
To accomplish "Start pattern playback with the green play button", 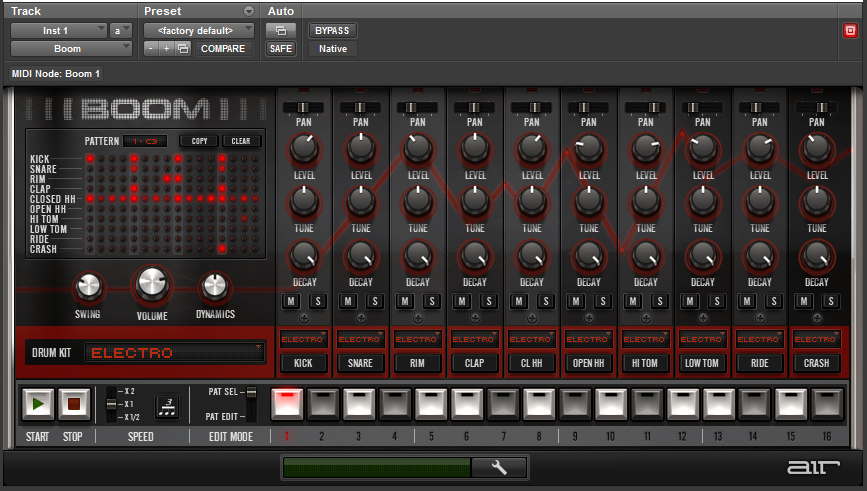I will pyautogui.click(x=38, y=404).
